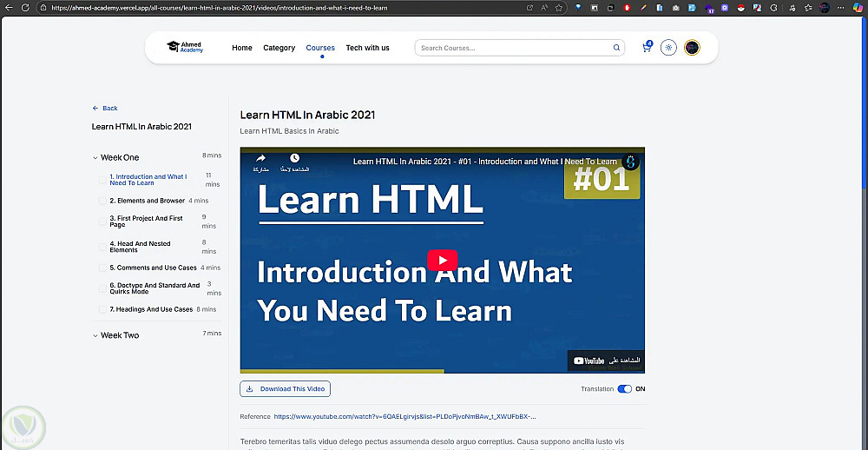Open the Pokeball extension icon
This screenshot has height=450, width=868.
[x=741, y=8]
